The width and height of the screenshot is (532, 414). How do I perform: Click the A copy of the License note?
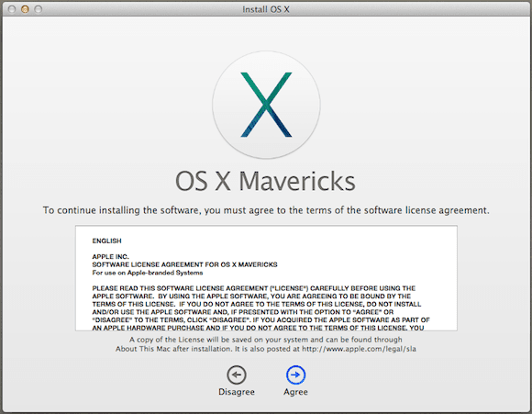266,340
